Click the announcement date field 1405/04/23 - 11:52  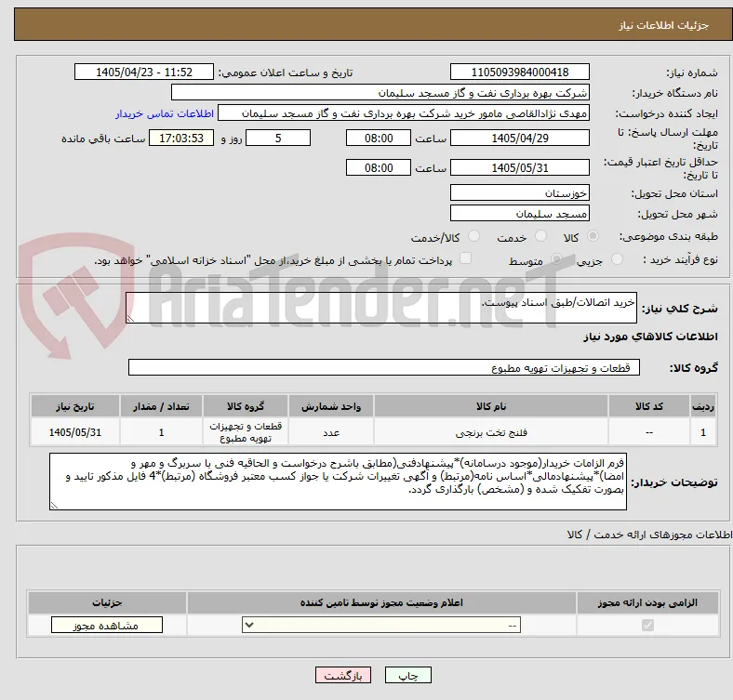click(144, 72)
